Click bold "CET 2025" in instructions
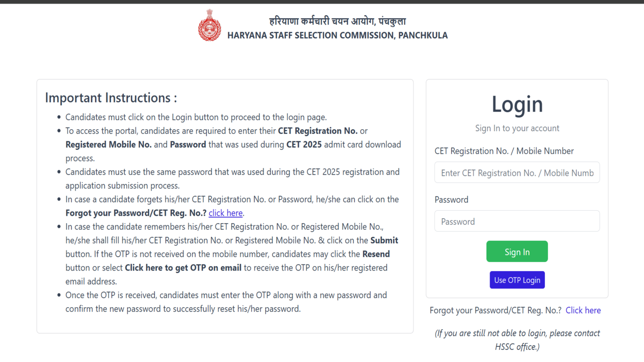Image resolution: width=644 pixels, height=362 pixels. pyautogui.click(x=304, y=145)
